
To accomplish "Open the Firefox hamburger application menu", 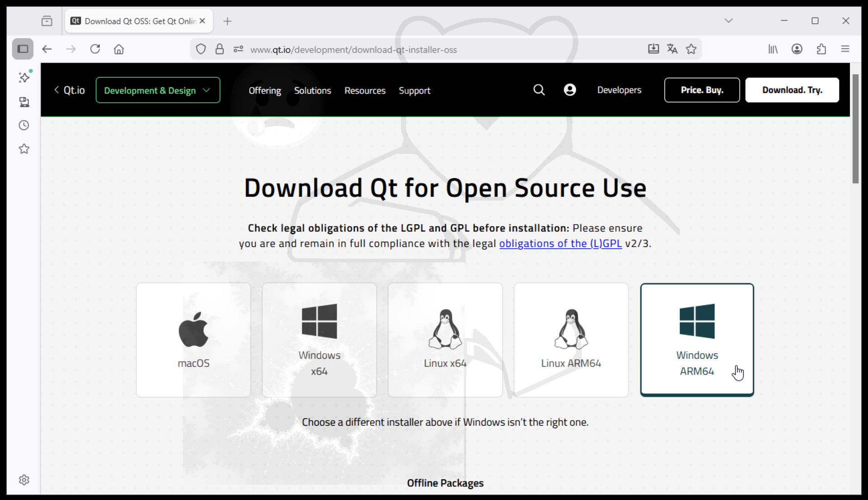I will coord(845,49).
